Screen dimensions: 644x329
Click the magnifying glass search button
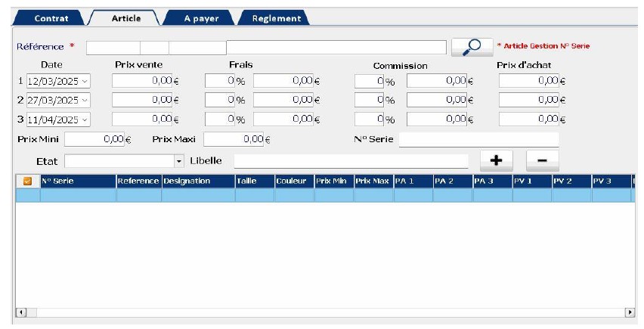pyautogui.click(x=472, y=47)
